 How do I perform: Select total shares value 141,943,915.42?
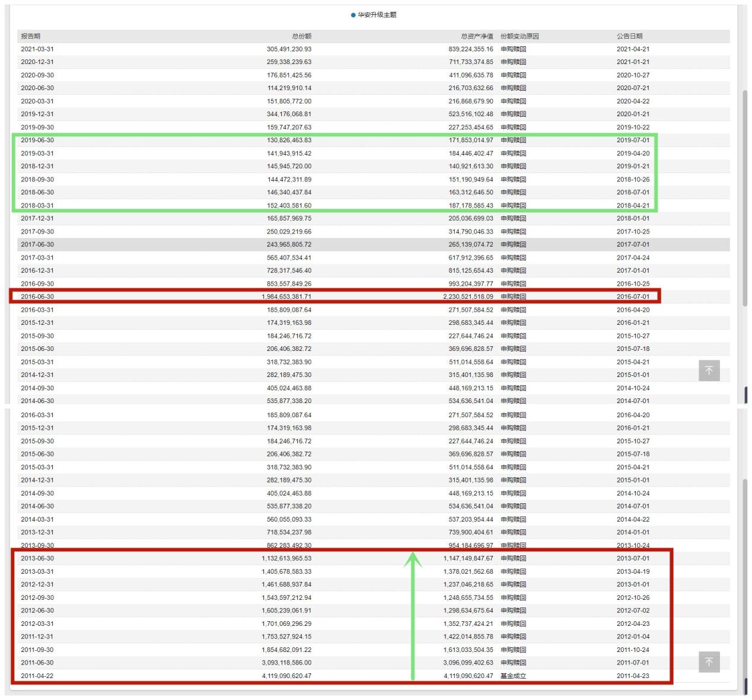coord(289,154)
